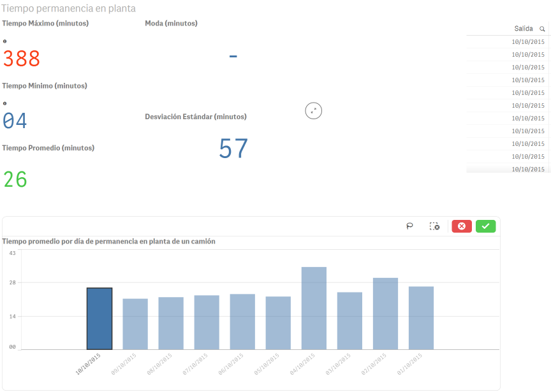Select the 08/10/2015 bar in the chart

pyautogui.click(x=171, y=323)
